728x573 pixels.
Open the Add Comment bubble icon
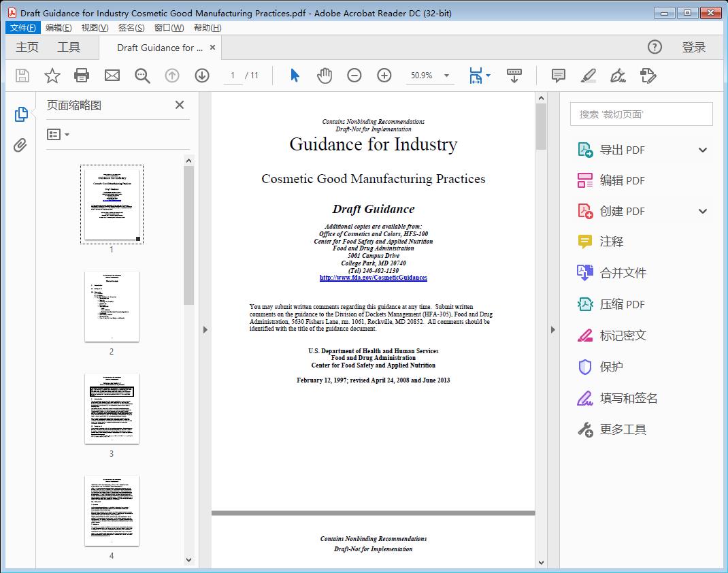pyautogui.click(x=558, y=76)
